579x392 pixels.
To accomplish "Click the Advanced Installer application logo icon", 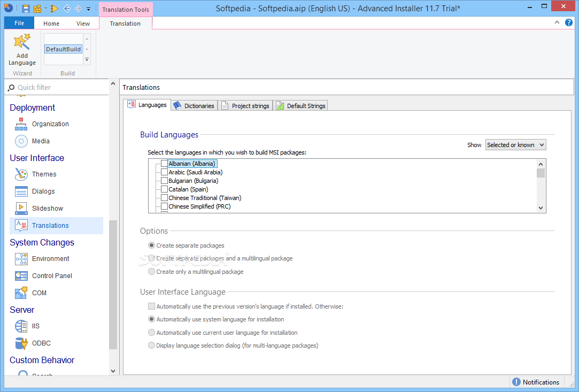I will [x=8, y=8].
